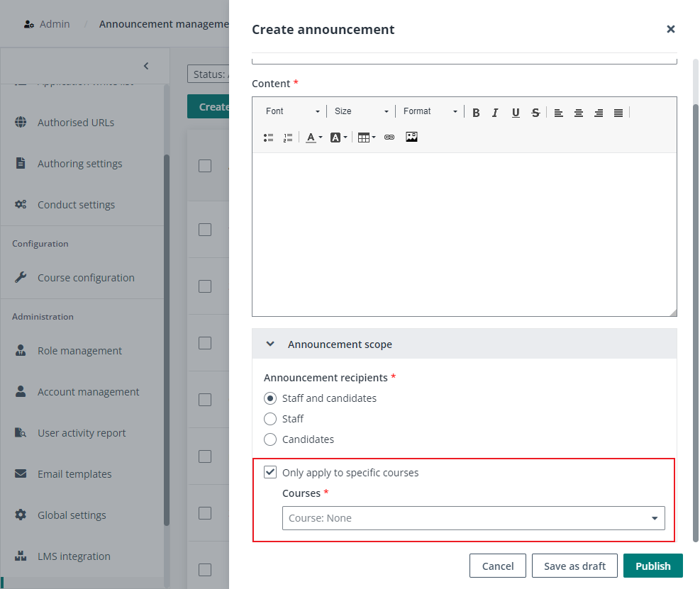The height and width of the screenshot is (589, 700).
Task: Insert a numbered list
Action: point(288,138)
